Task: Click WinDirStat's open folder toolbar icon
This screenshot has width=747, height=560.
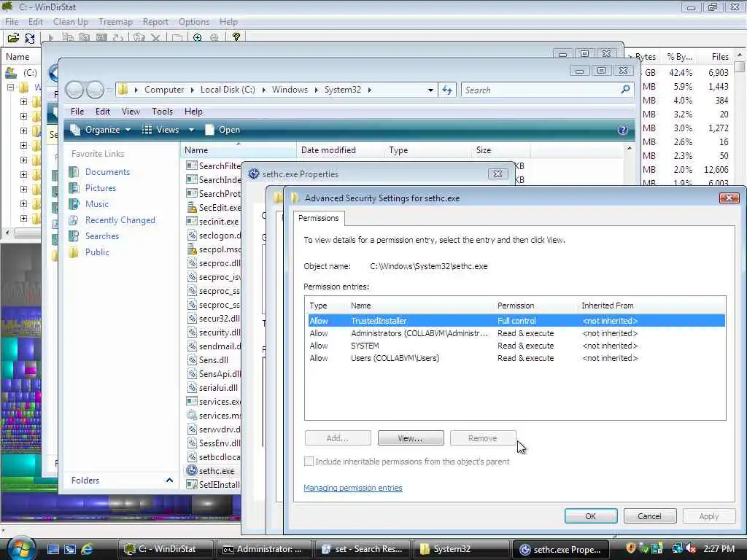Action: [13, 38]
